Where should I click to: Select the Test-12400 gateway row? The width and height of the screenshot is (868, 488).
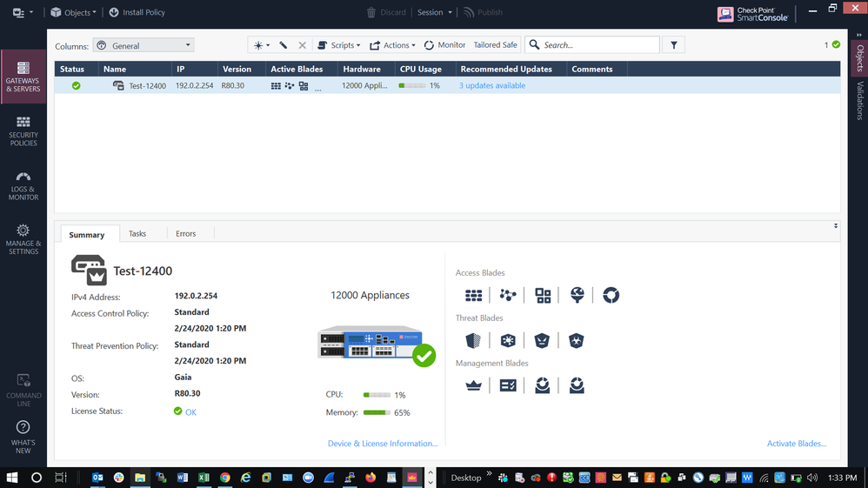[x=447, y=86]
